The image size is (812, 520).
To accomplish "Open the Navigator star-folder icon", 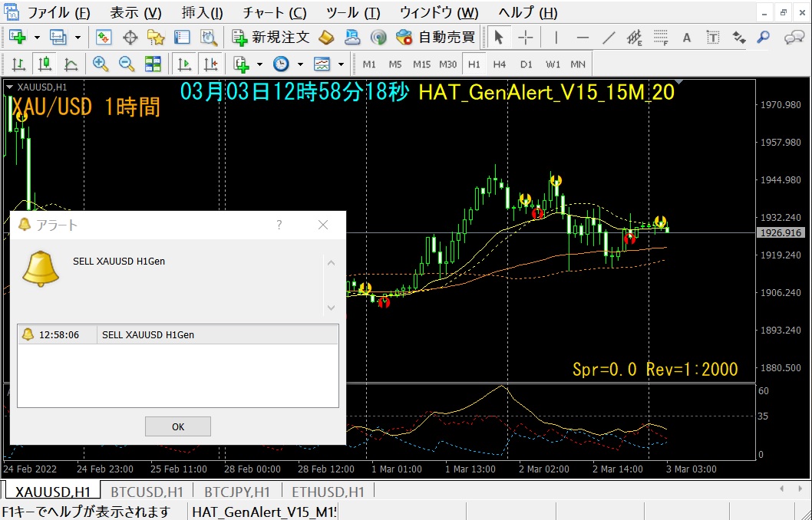I will 156,38.
